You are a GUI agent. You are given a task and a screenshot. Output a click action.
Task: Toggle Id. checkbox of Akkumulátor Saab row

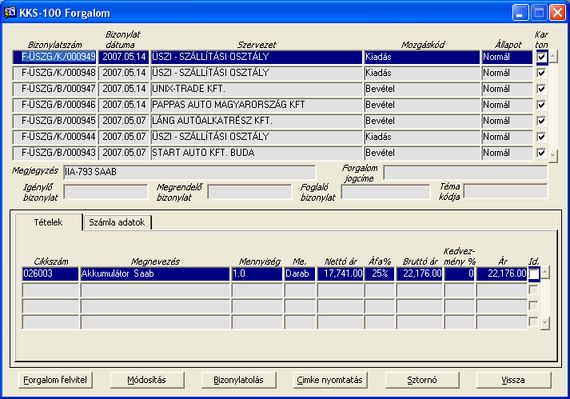coord(534,274)
